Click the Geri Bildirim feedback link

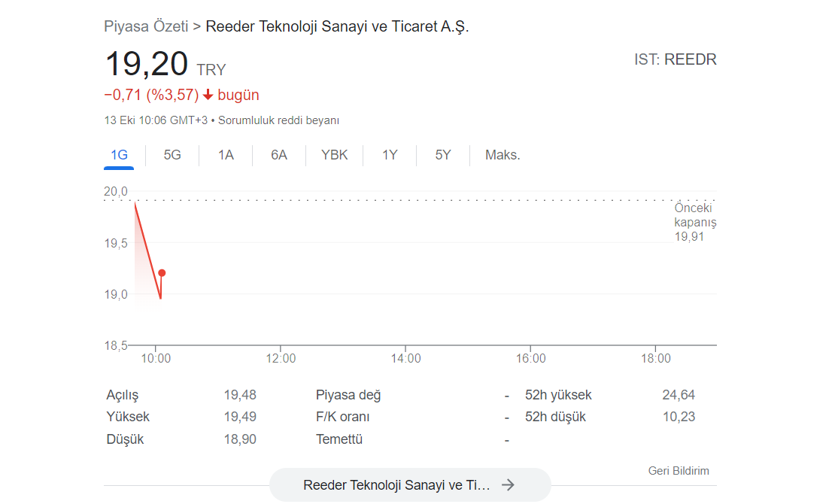[678, 471]
